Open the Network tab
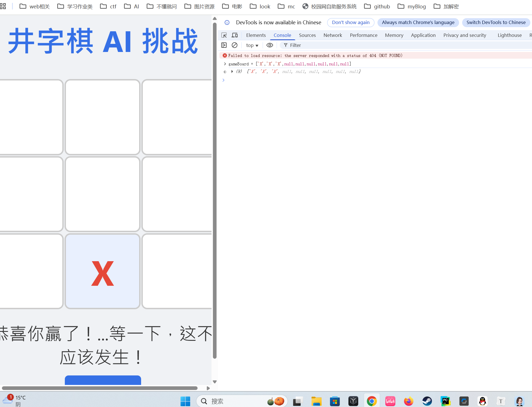 click(332, 35)
